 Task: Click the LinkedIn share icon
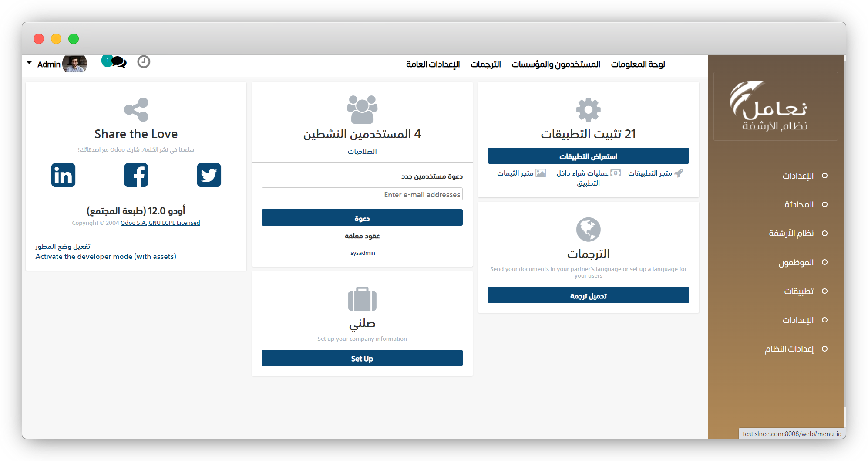coord(63,175)
